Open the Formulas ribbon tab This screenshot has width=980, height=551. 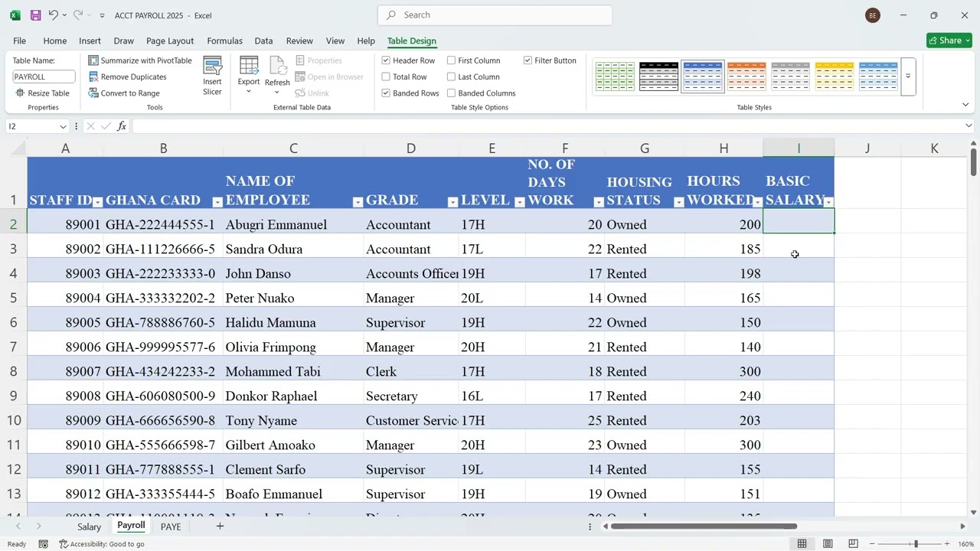tap(224, 41)
